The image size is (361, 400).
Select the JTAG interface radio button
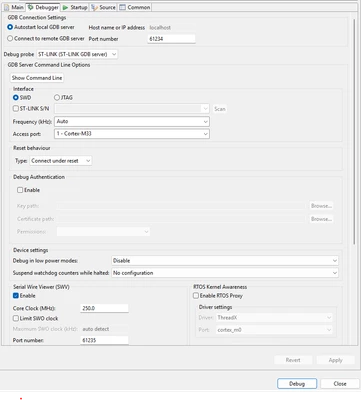tap(57, 98)
